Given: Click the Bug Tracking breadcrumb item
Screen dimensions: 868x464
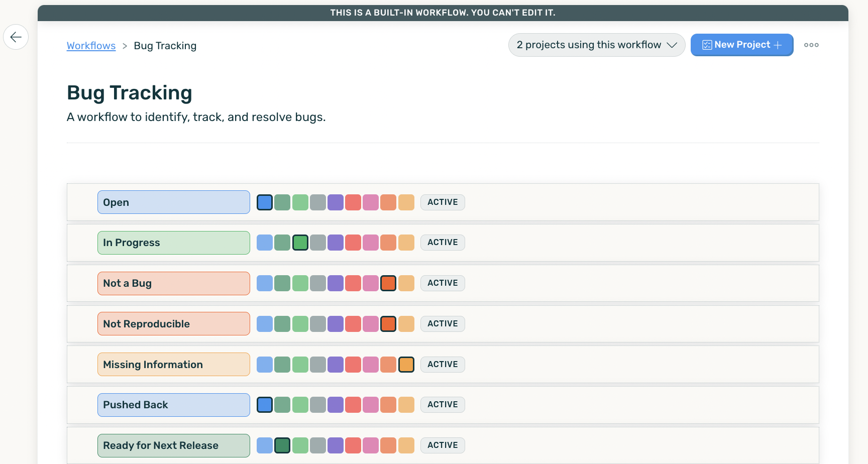Looking at the screenshot, I should 165,46.
